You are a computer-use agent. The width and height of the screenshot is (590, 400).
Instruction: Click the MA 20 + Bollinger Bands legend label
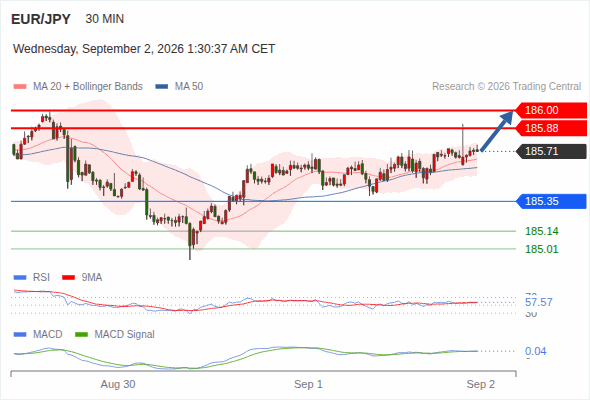[x=88, y=87]
